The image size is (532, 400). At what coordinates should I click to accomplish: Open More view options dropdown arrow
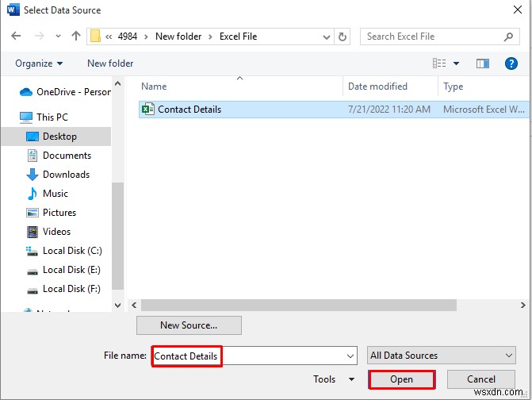[457, 63]
